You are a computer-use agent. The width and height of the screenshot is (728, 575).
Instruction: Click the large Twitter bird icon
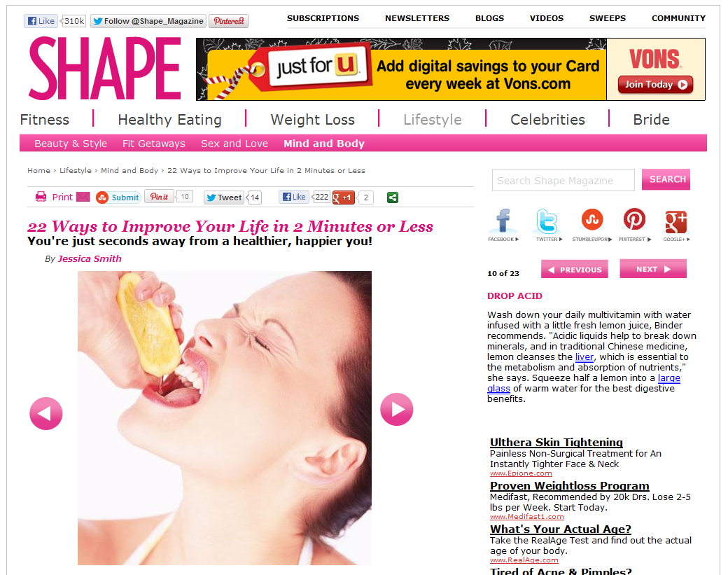click(x=547, y=221)
